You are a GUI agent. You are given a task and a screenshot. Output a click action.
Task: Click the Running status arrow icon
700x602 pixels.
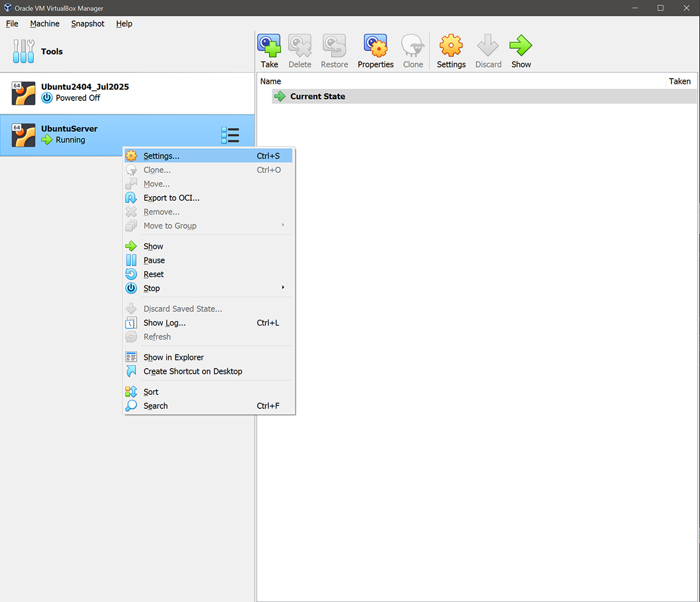point(47,140)
